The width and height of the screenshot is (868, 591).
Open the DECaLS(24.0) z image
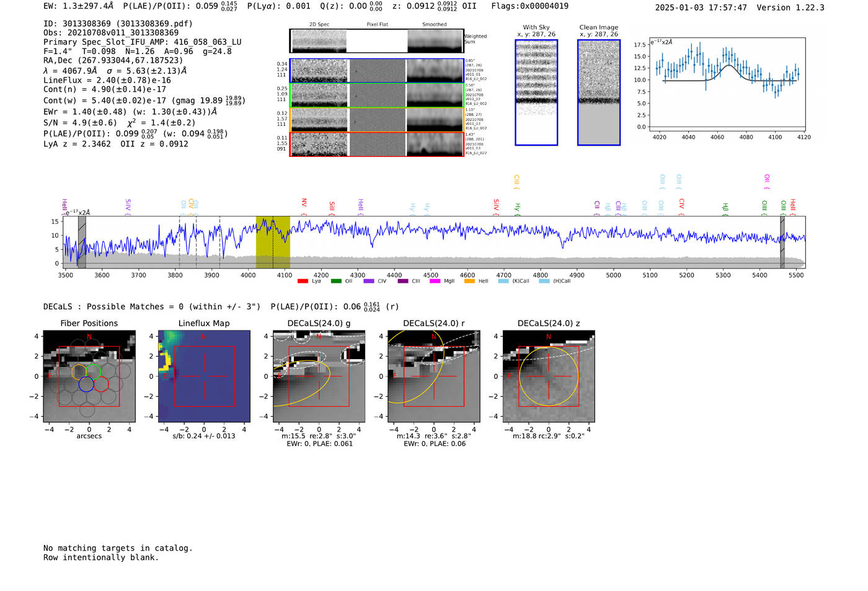click(549, 376)
